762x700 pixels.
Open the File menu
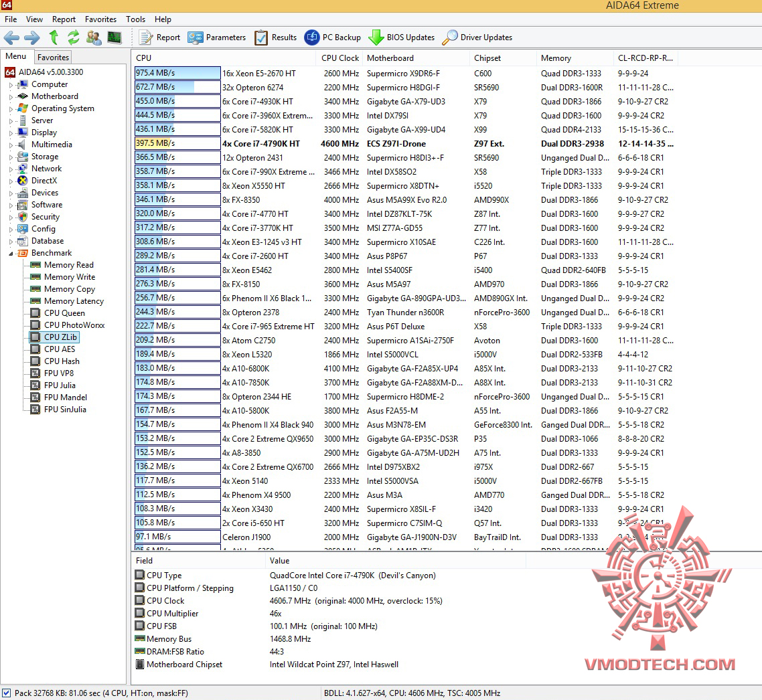click(11, 19)
